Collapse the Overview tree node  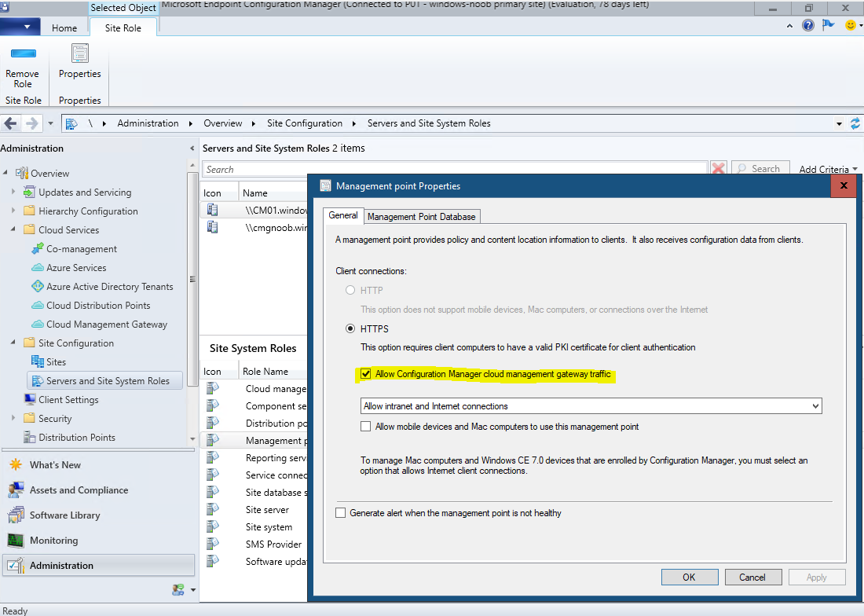[x=5, y=172]
